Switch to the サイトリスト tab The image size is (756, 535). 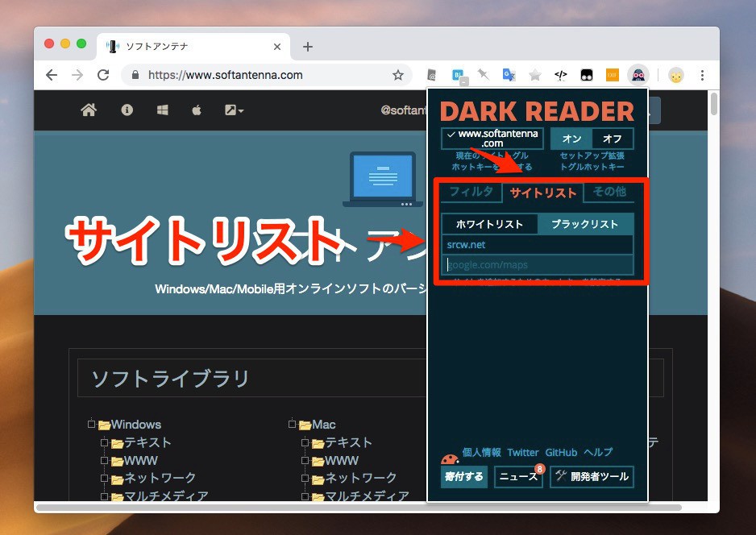[543, 193]
